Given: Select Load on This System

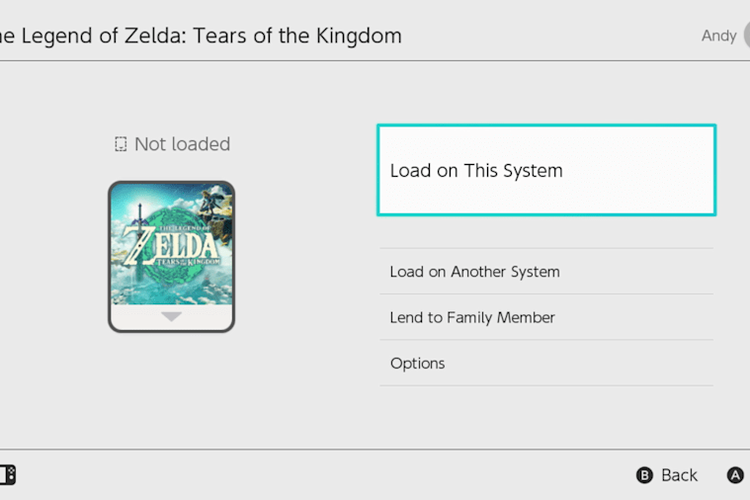Looking at the screenshot, I should pos(546,170).
